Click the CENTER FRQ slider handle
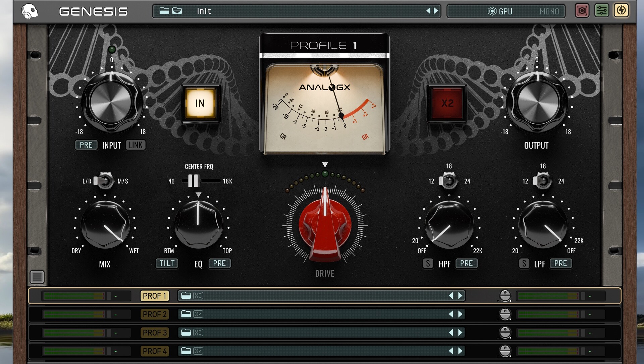 coord(193,181)
